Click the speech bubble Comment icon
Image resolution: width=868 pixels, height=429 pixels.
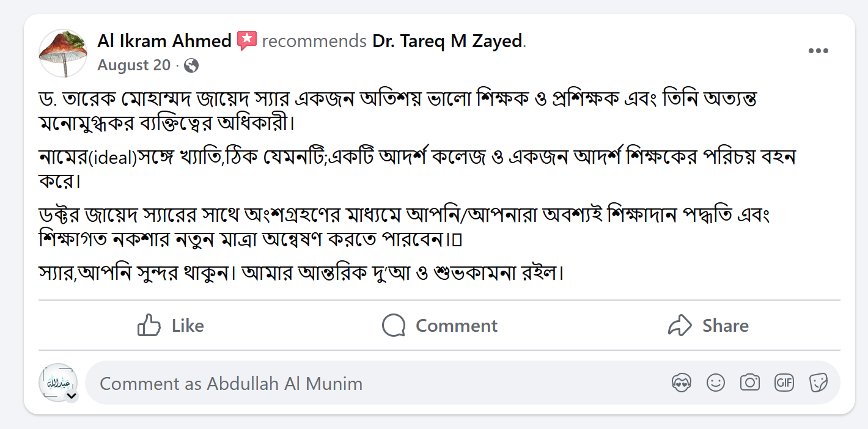point(394,326)
